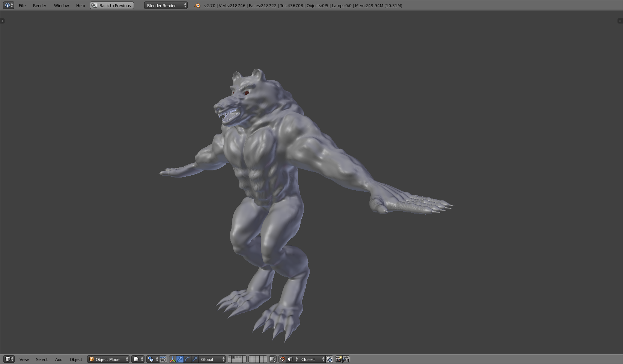Open the Info editor type selector
623x364 pixels.
8,5
